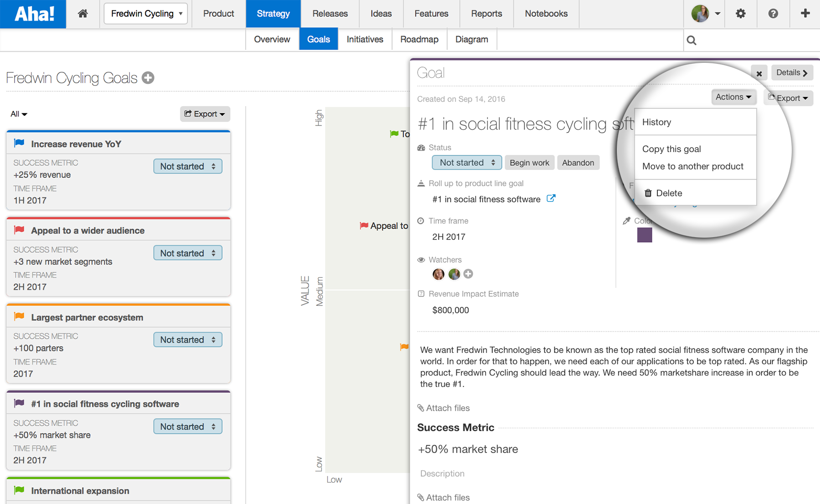Viewport: 820px width, 504px height.
Task: Expand the All goals filter dropdown
Action: (19, 114)
